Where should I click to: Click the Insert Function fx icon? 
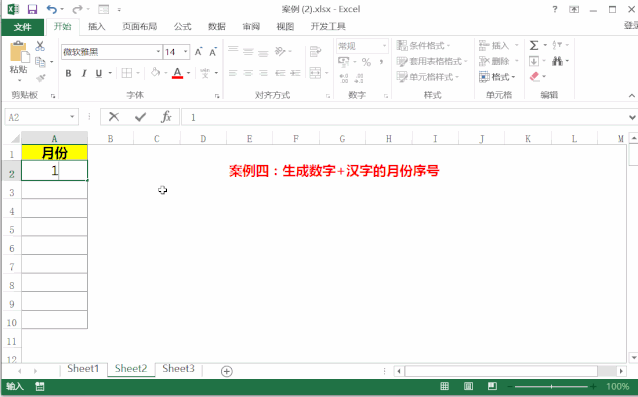pos(166,117)
